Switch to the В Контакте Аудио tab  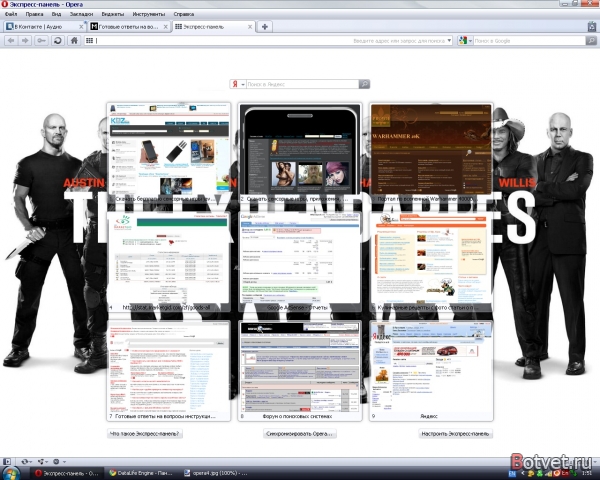pos(44,27)
